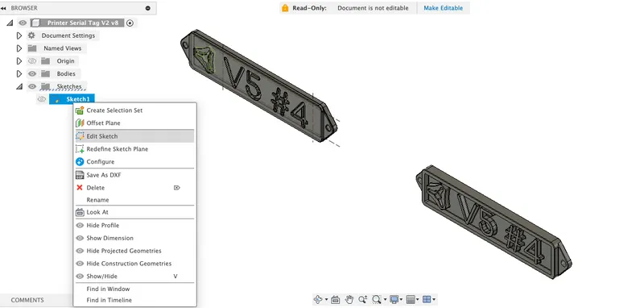Toggle visibility eye of Bodies folder

tap(32, 73)
